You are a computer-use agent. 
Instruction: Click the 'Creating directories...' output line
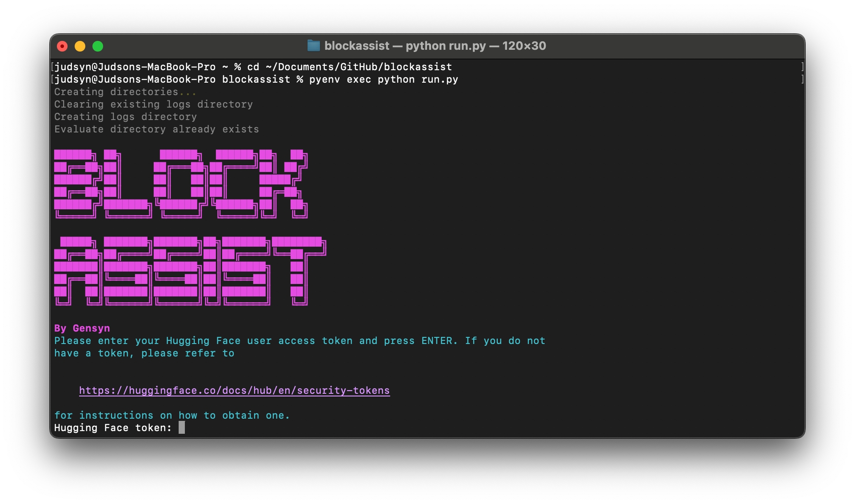click(x=125, y=92)
